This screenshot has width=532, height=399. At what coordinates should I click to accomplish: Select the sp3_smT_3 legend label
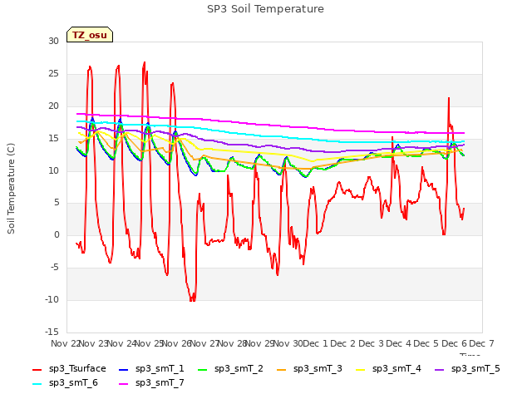click(318, 369)
